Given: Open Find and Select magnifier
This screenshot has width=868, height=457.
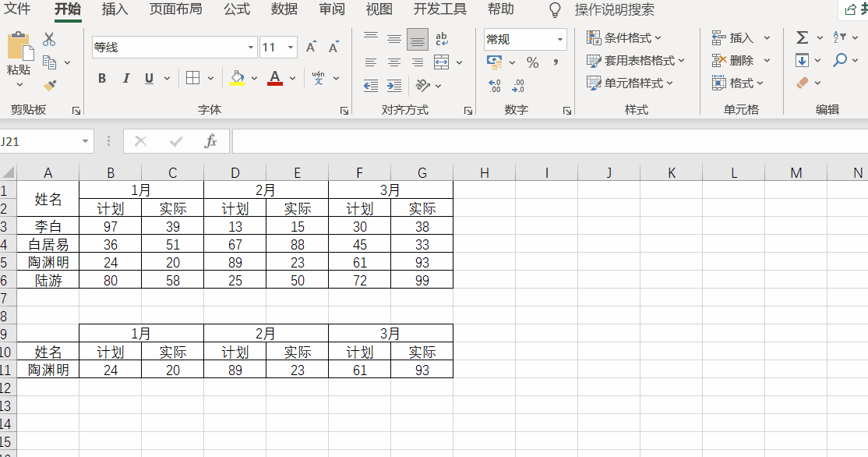Looking at the screenshot, I should tap(840, 60).
